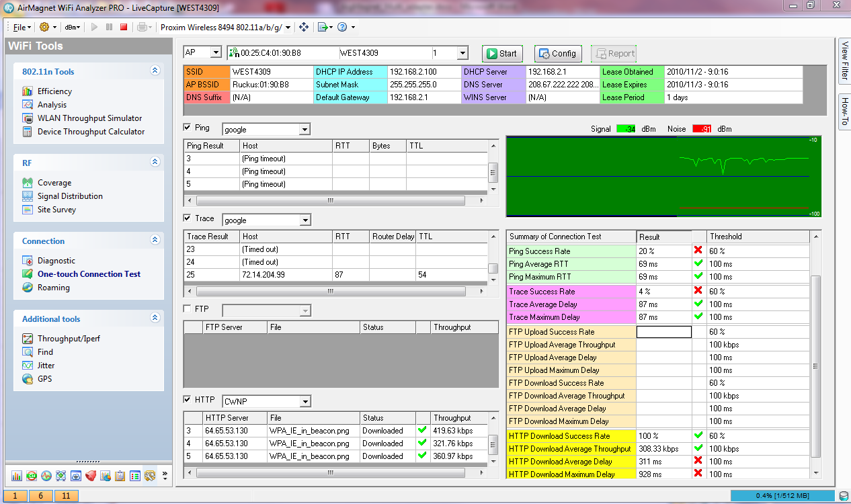Collapse the 802.11n Tools section
This screenshot has height=504, width=851.
click(x=155, y=71)
